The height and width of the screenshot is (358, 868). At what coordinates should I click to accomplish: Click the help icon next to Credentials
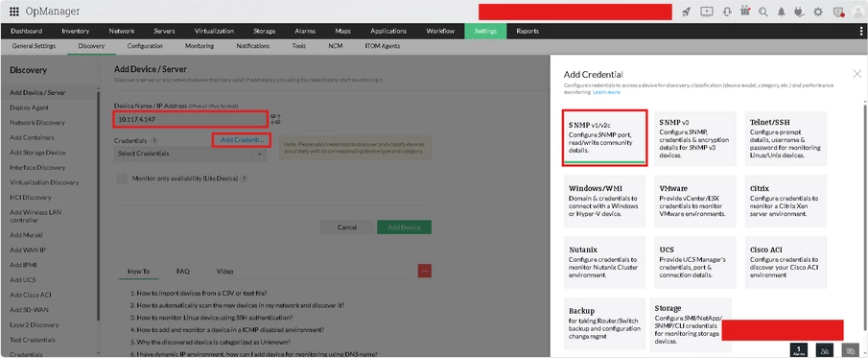point(153,141)
